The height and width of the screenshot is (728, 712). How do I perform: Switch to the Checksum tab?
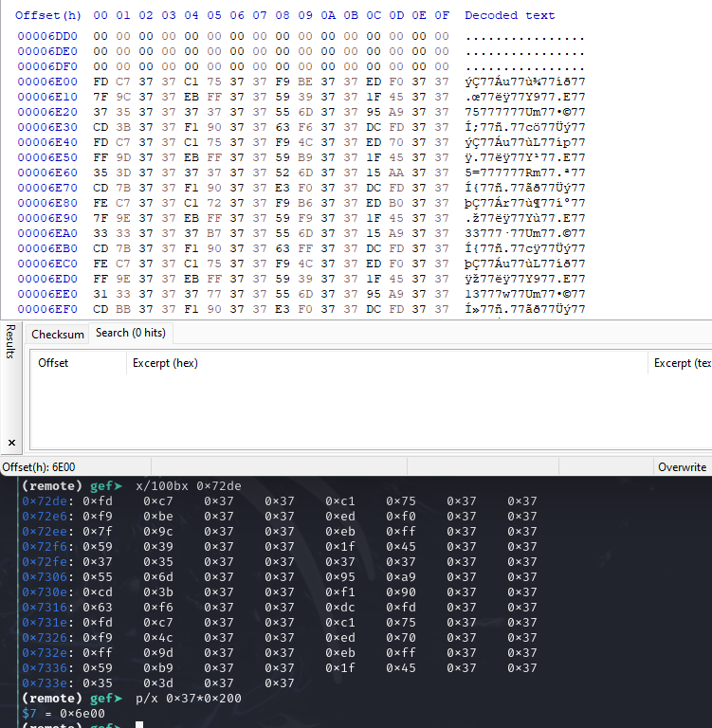pos(58,335)
